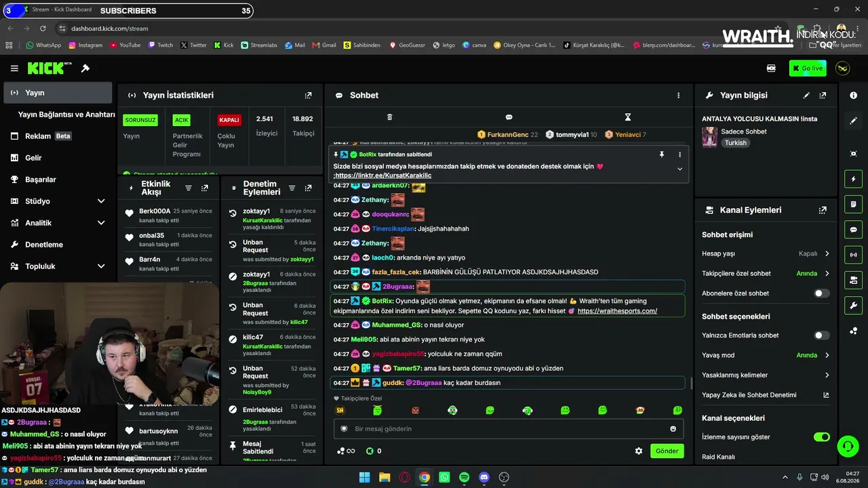
Task: Open Yasaklanmış kelimeler settings arrow
Action: pyautogui.click(x=827, y=375)
